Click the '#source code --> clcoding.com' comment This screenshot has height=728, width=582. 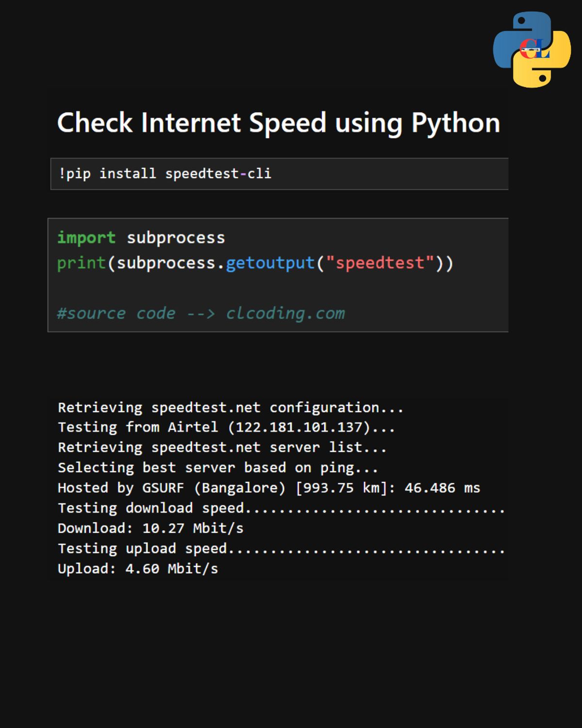(x=201, y=313)
